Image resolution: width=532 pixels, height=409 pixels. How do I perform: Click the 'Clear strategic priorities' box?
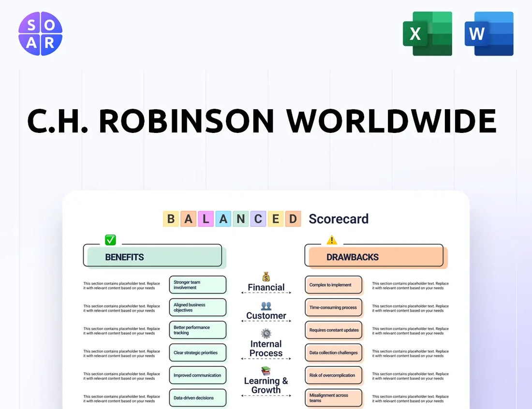click(198, 353)
